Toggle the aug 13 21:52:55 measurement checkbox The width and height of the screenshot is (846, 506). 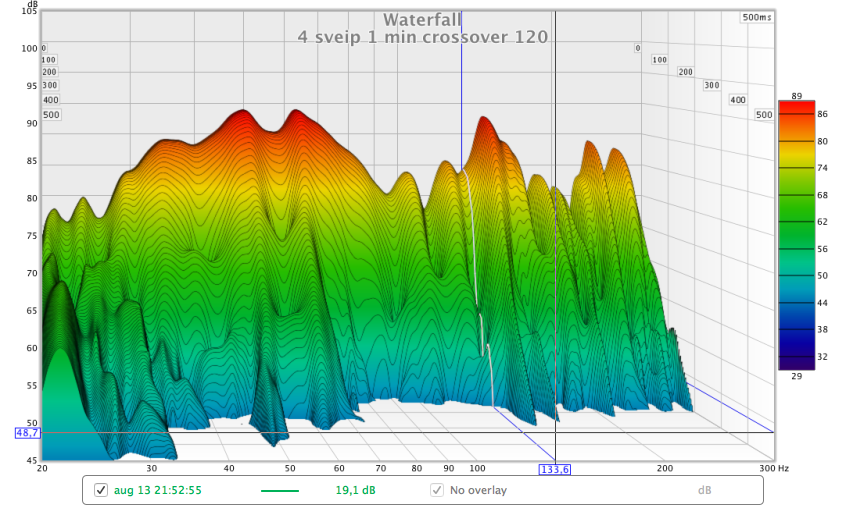click(101, 490)
